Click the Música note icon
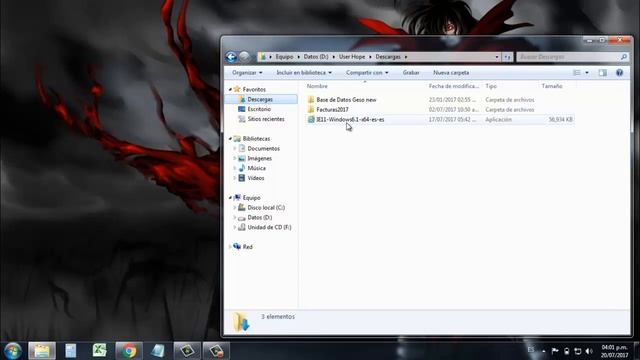The width and height of the screenshot is (640, 360). coord(242,168)
